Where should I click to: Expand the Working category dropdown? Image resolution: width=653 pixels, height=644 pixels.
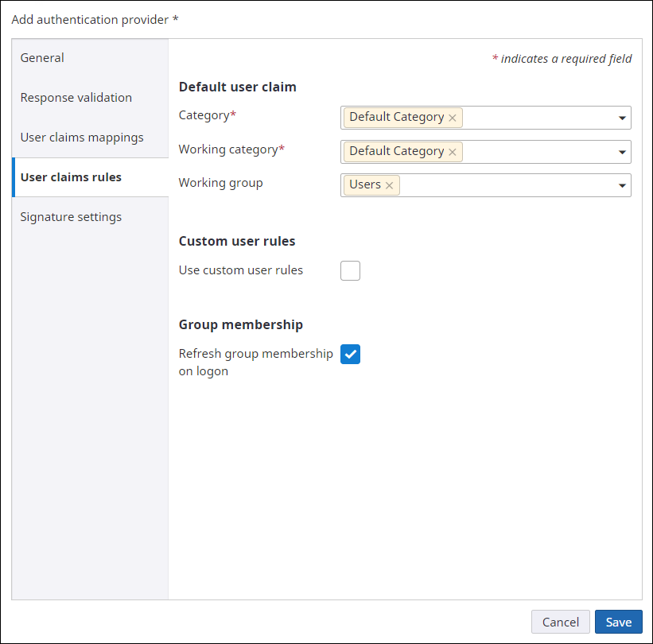[x=623, y=151]
